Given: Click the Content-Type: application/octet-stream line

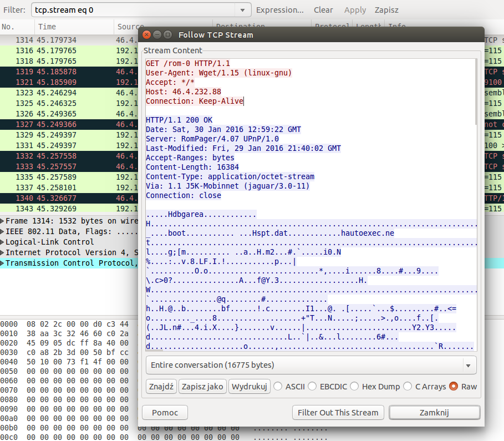Looking at the screenshot, I should [230, 176].
